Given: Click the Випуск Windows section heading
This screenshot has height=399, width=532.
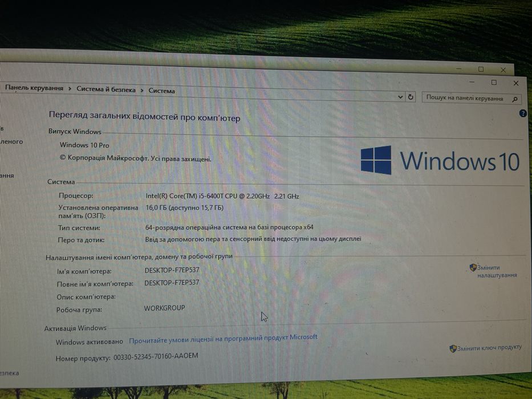Looking at the screenshot, I should coord(75,132).
